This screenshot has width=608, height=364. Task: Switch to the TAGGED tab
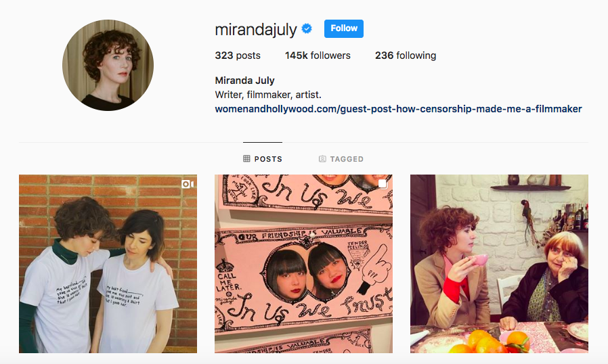coord(341,158)
